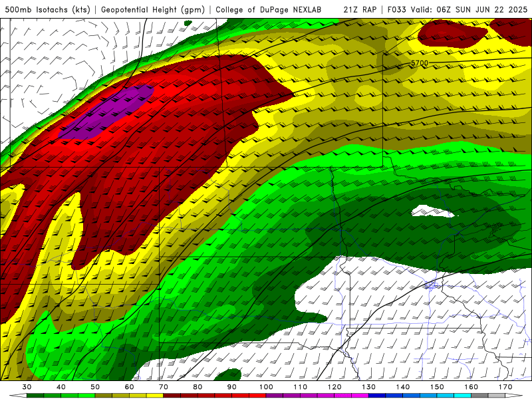
Task: Click the legend value 110
Action: click(301, 387)
